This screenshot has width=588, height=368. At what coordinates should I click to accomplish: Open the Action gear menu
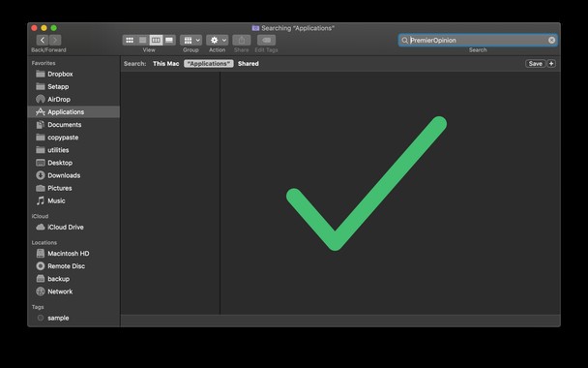click(x=218, y=40)
